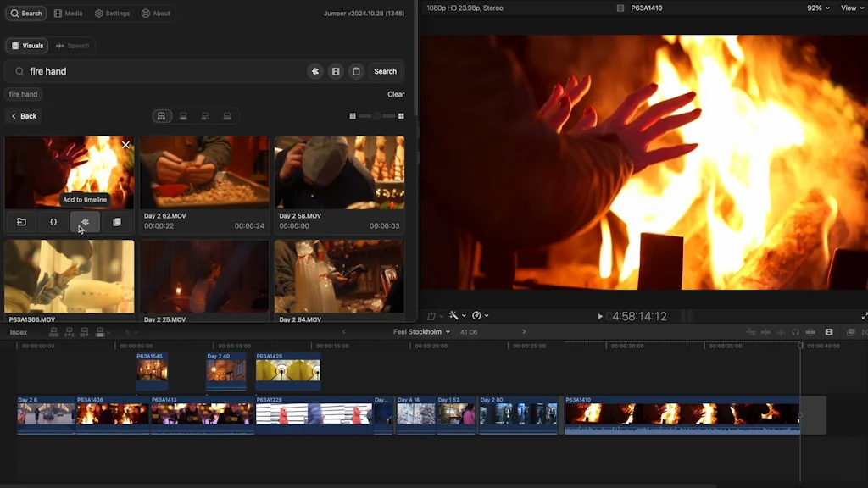868x488 pixels.
Task: Open the Media tab
Action: pos(69,14)
